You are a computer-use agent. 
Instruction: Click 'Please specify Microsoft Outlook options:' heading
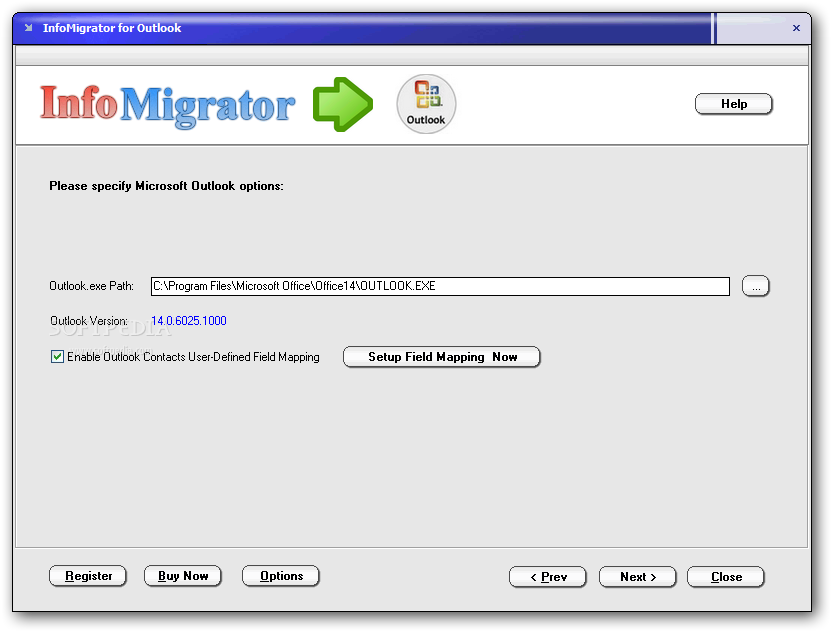coord(167,186)
